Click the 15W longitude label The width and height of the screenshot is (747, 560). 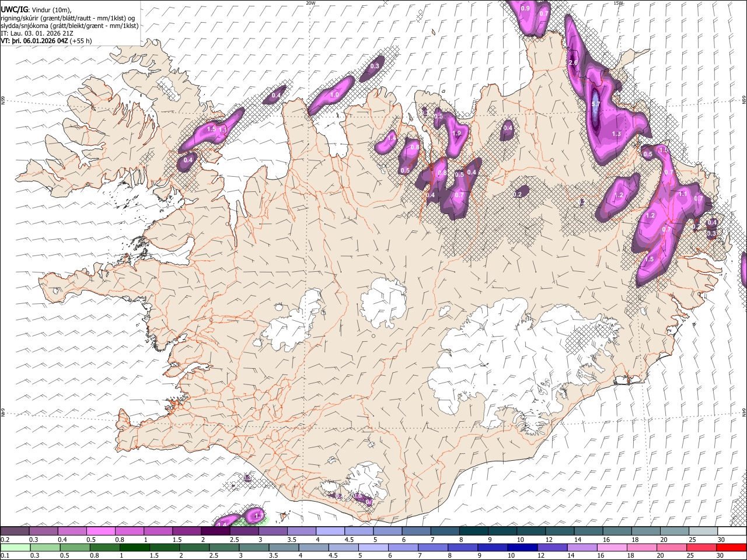coord(618,3)
